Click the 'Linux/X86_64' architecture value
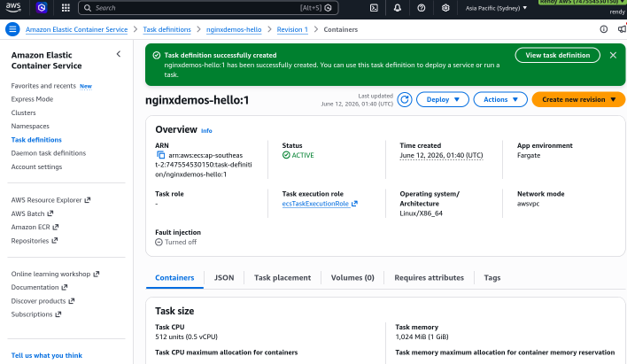Screen dimensions: 627x364 421,213
